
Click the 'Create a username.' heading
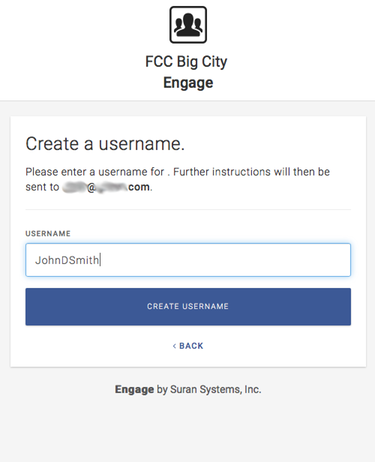coord(105,144)
